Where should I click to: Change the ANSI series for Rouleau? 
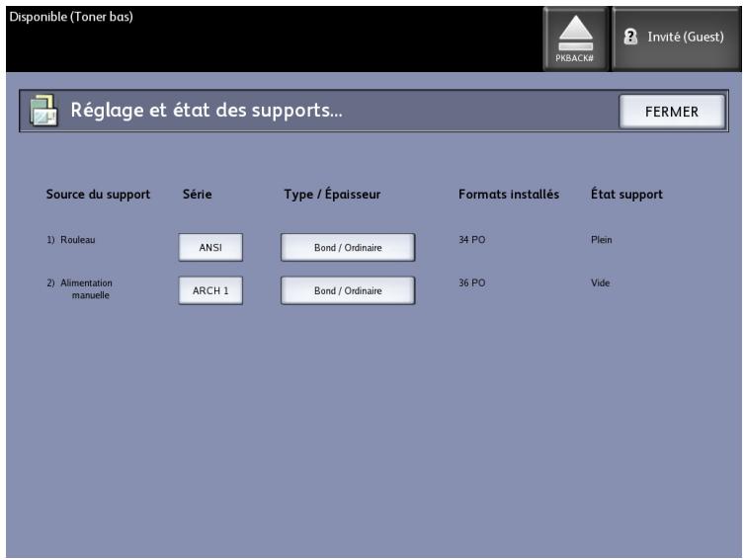(x=210, y=248)
